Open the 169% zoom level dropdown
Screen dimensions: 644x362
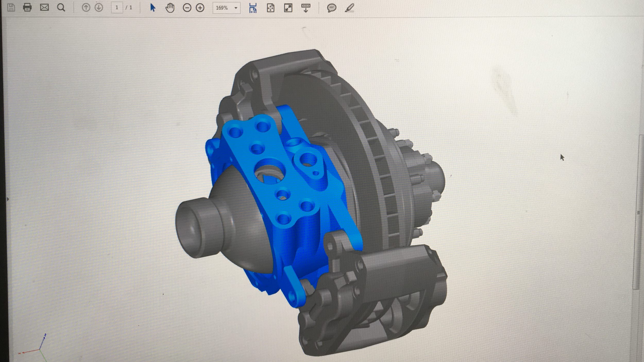[236, 8]
